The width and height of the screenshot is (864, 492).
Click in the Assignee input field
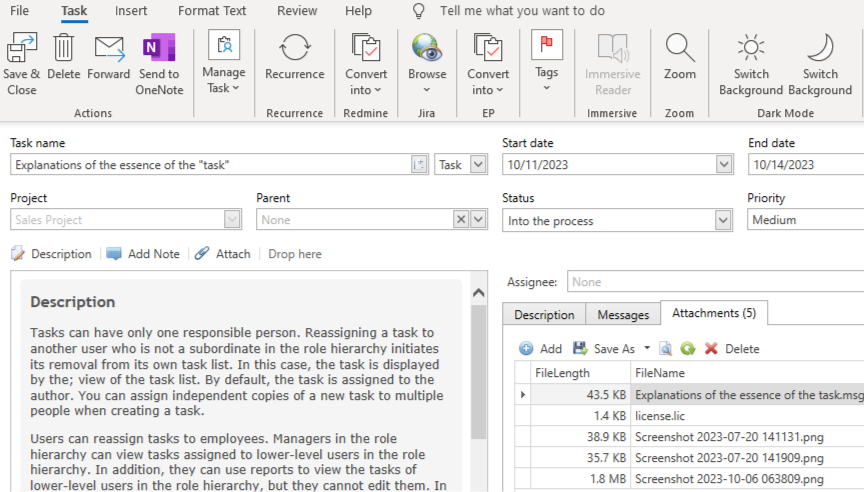click(715, 283)
